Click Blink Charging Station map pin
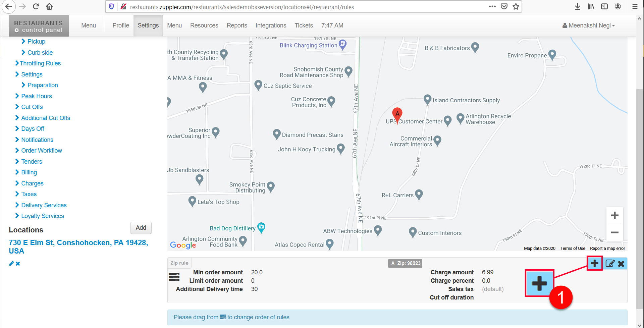The height and width of the screenshot is (328, 644). pos(342,45)
